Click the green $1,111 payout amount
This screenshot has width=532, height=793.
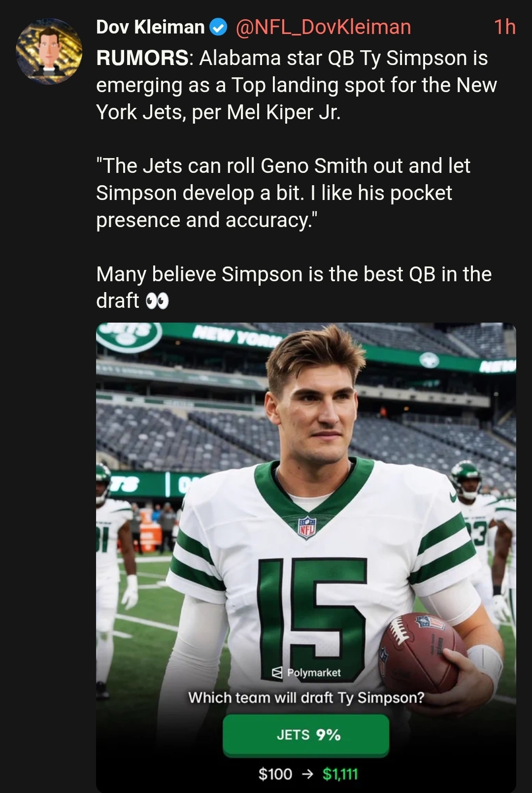click(x=340, y=774)
